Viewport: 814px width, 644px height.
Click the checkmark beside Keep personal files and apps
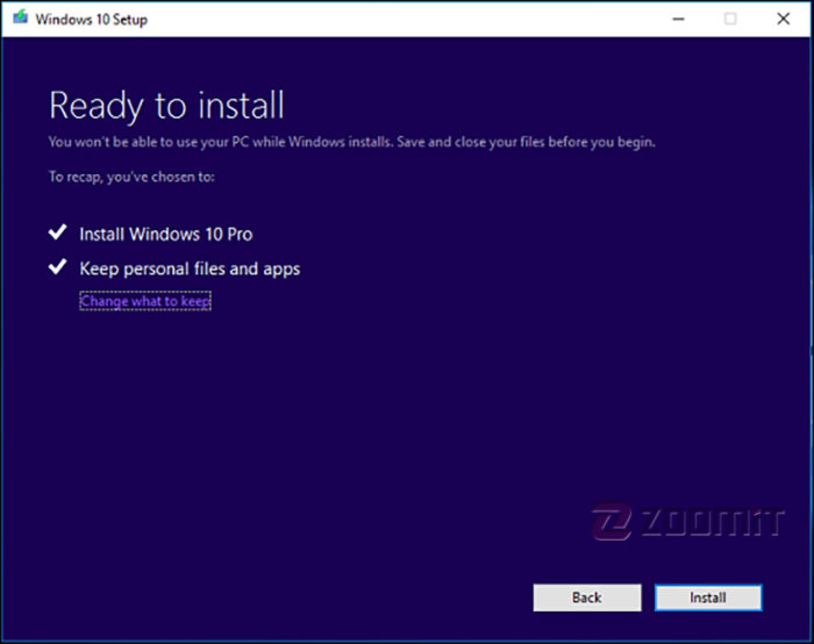coord(57,267)
